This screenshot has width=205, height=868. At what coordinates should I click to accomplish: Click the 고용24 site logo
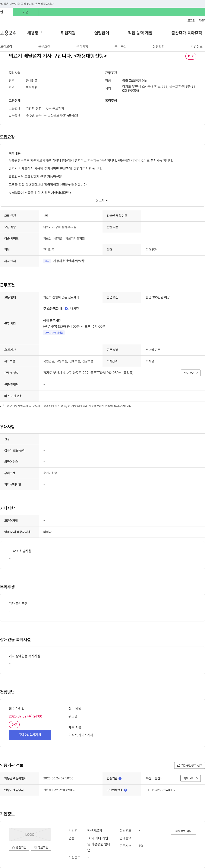pyautogui.click(x=8, y=33)
